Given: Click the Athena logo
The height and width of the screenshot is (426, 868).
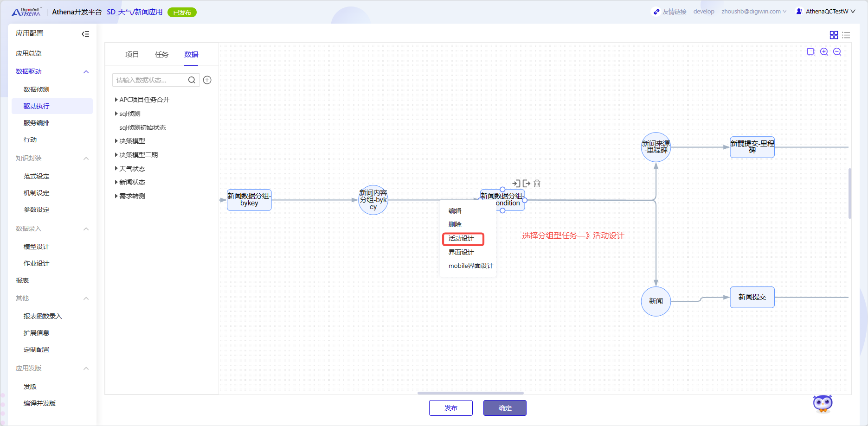Looking at the screenshot, I should tap(26, 12).
